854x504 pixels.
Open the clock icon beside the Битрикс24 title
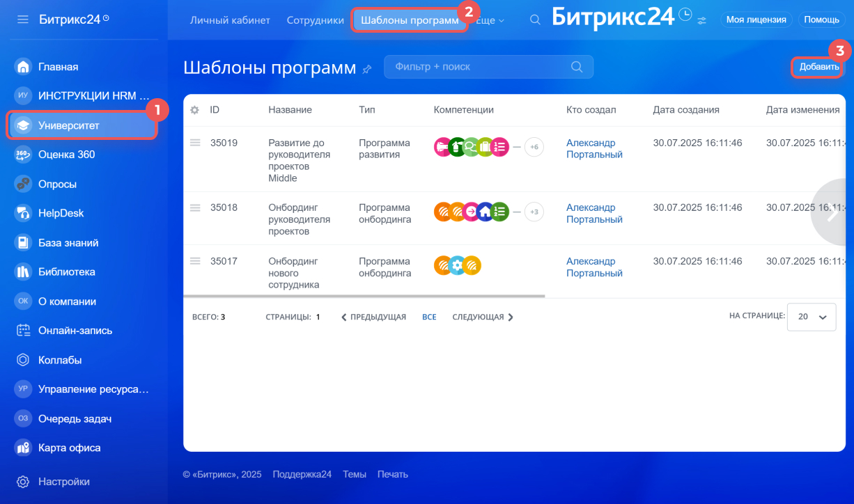[685, 14]
